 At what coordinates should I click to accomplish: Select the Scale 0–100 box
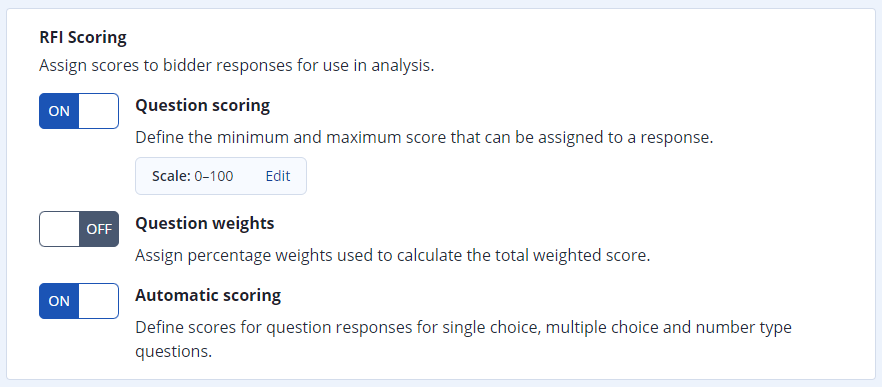coord(220,176)
